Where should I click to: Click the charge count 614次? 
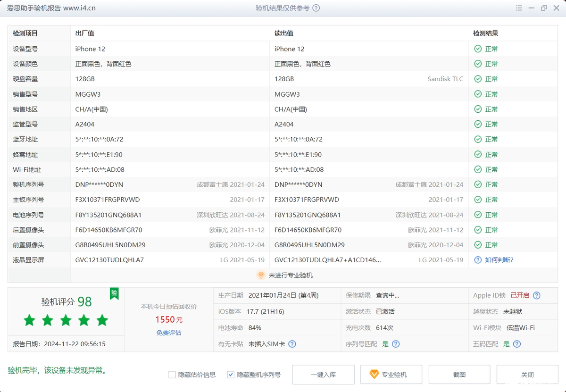pos(384,328)
